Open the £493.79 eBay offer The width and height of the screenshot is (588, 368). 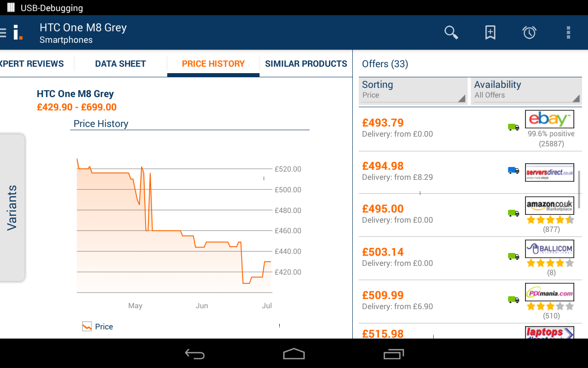(470, 129)
